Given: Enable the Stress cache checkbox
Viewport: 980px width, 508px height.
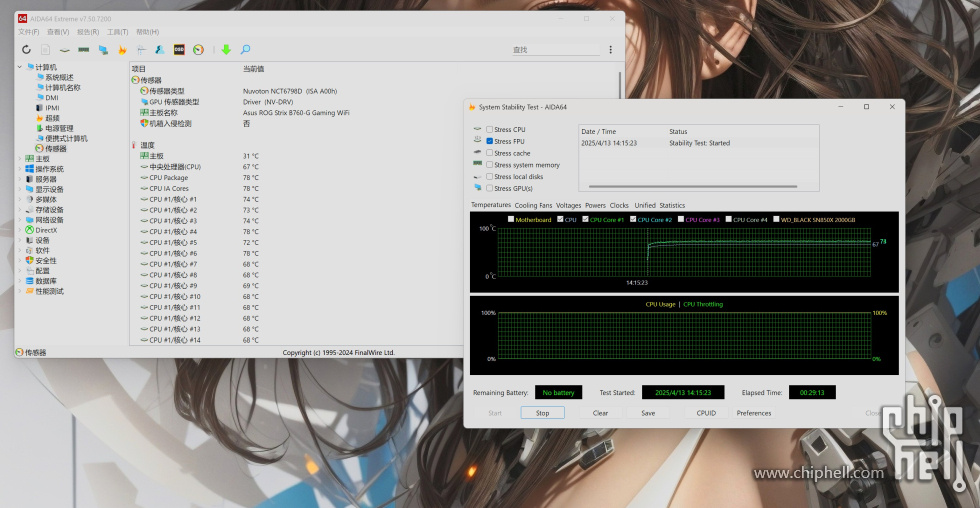Looking at the screenshot, I should [489, 153].
